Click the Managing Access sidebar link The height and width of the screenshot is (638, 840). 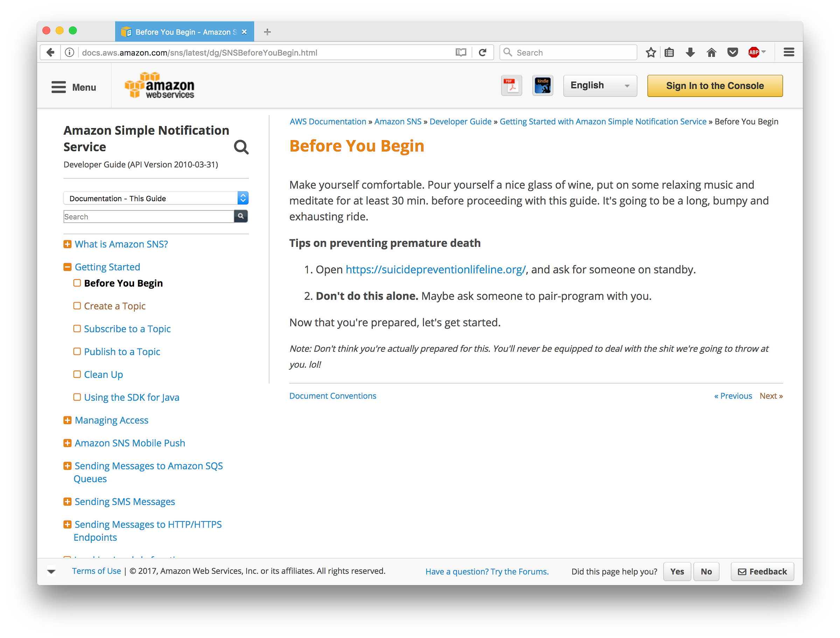tap(112, 420)
